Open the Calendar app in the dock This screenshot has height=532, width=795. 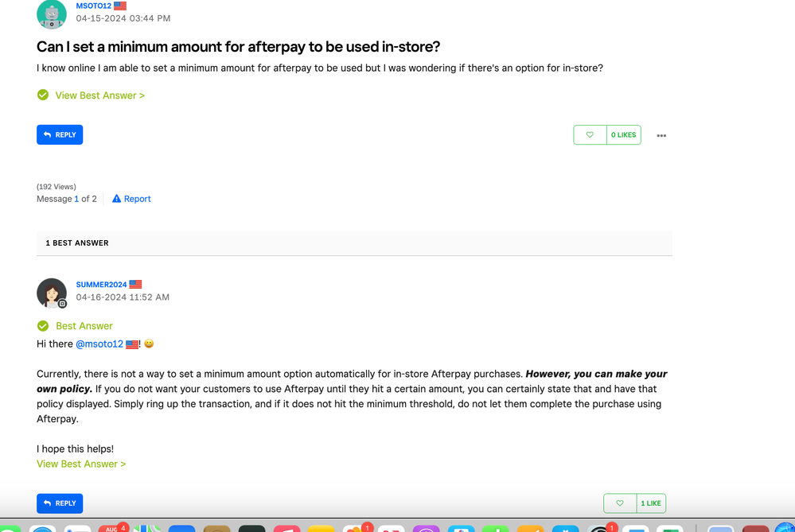[111, 528]
